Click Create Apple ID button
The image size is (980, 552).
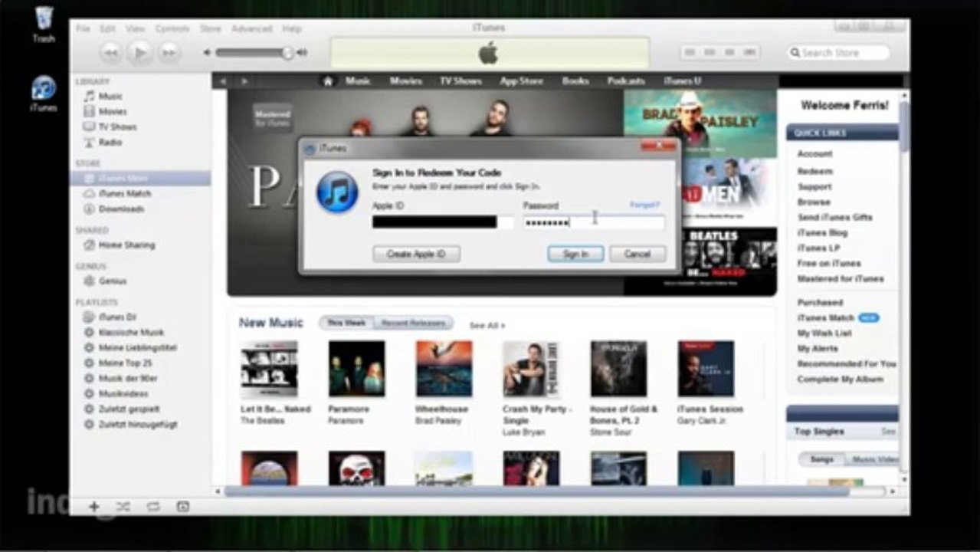(x=416, y=254)
